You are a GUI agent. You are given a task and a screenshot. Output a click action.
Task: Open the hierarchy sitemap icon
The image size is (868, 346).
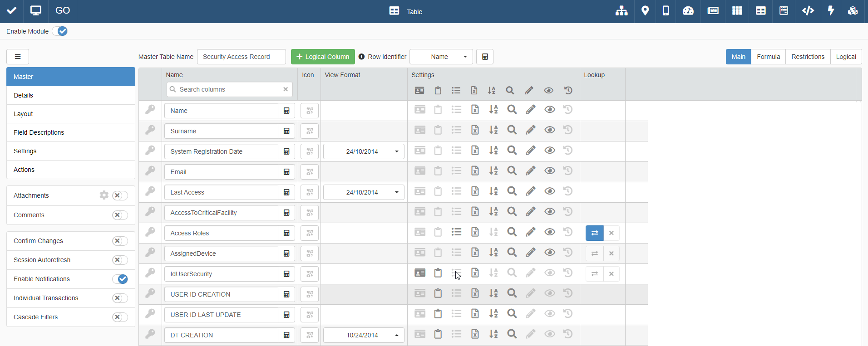621,11
